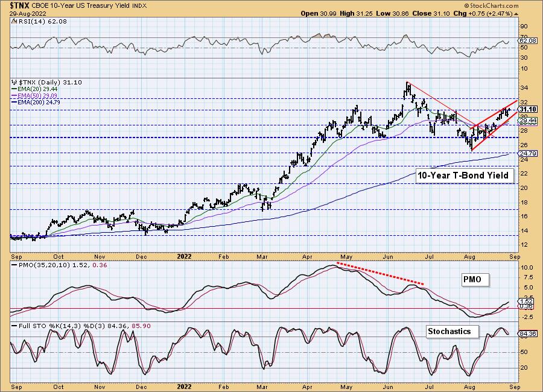Click the 85.90 %D value in legend
This screenshot has height=392, width=543.
(142, 326)
